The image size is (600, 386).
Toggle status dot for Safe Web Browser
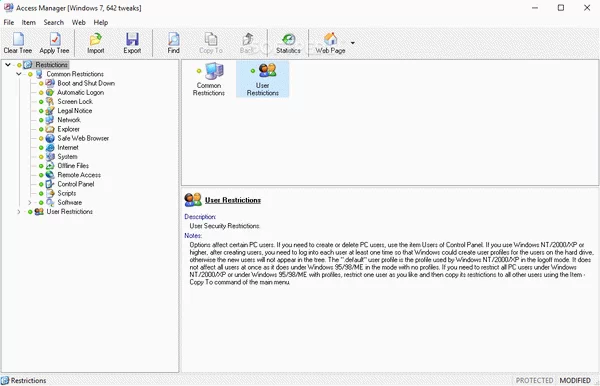(41, 138)
